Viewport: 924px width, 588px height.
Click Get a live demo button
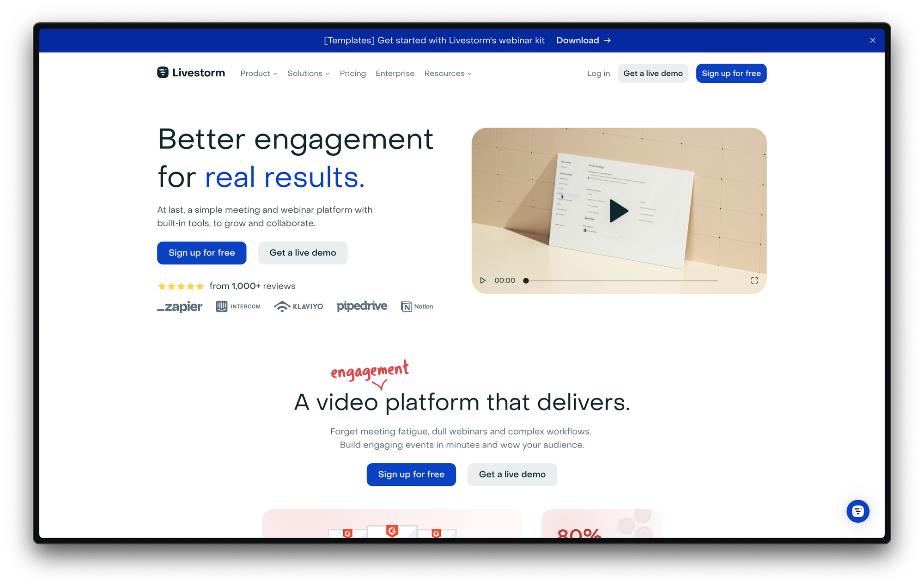pos(303,252)
